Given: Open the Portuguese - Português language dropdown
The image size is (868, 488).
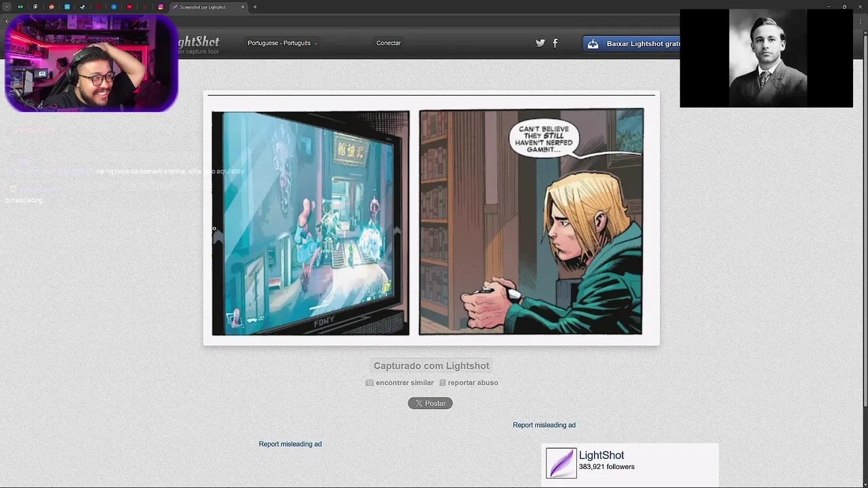Looking at the screenshot, I should tap(282, 43).
